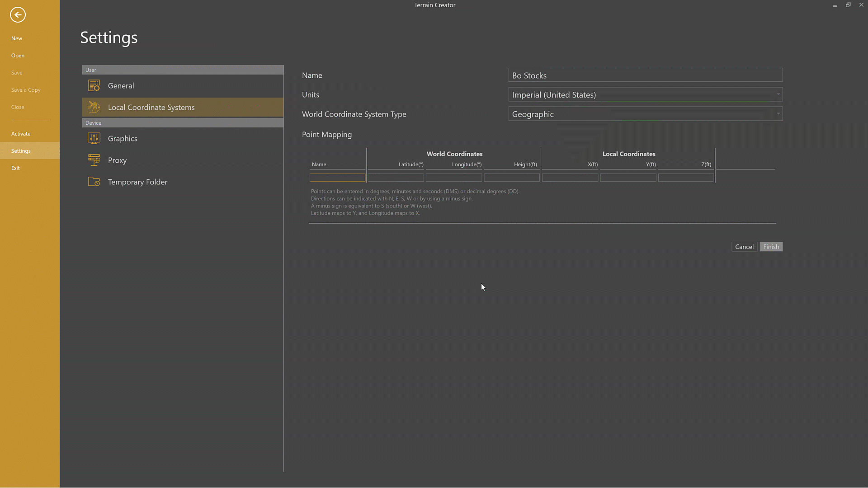Expand the Imperial (United States) units selector

click(x=778, y=94)
